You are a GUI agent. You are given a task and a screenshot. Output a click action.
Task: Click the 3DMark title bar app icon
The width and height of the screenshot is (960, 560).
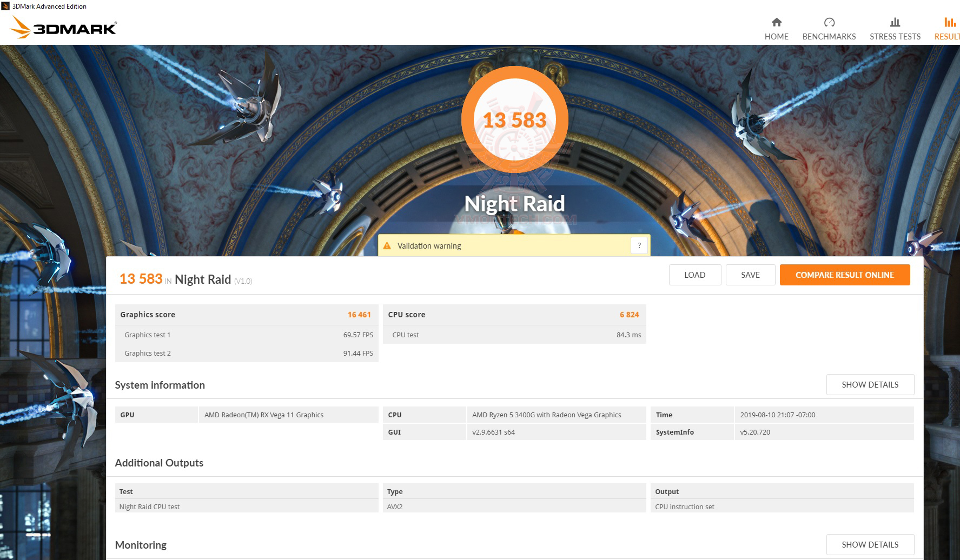point(5,6)
